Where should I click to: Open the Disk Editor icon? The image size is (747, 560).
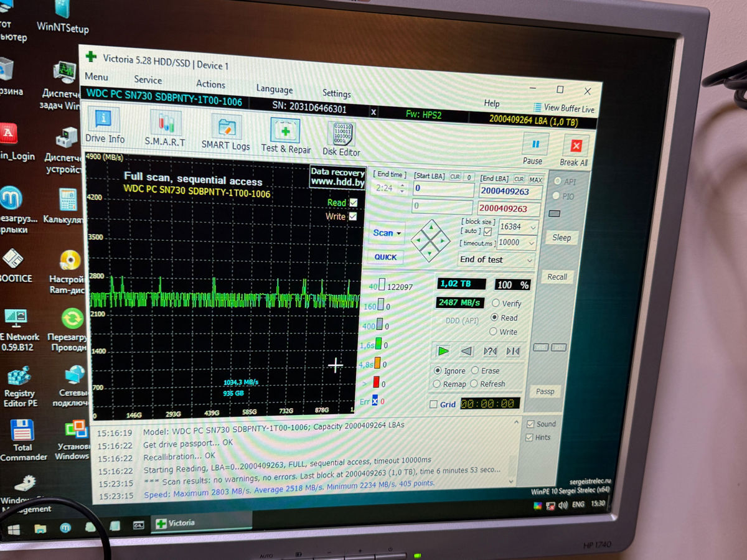[341, 136]
